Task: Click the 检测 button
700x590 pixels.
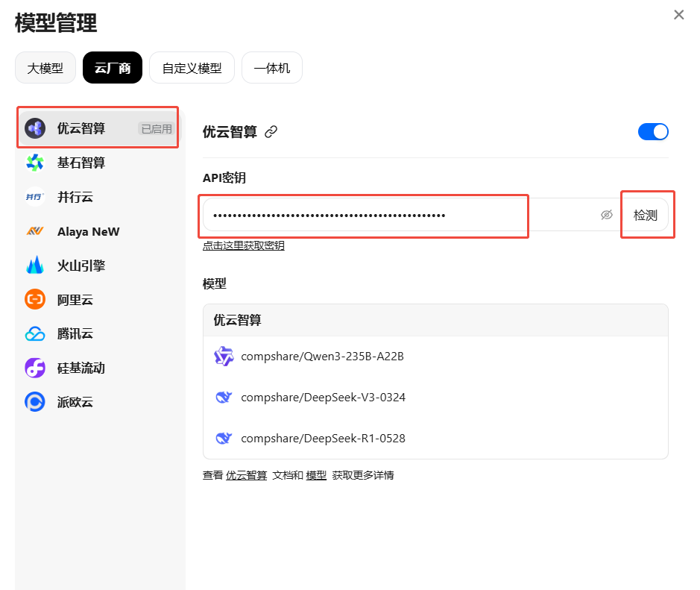Action: 646,215
